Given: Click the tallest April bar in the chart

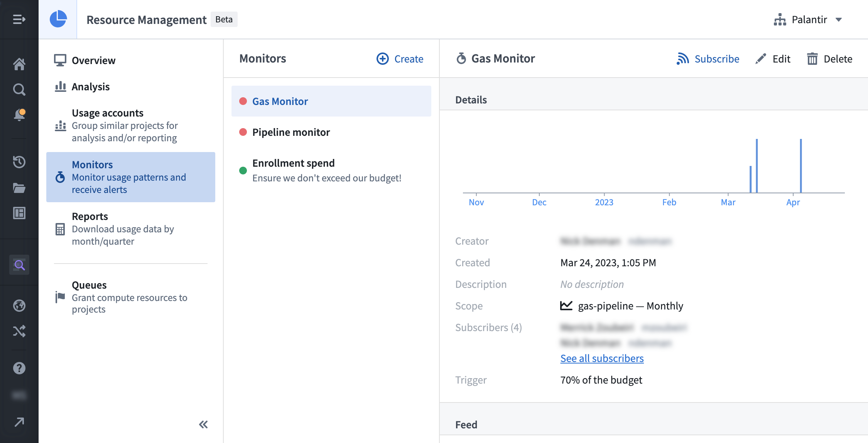Looking at the screenshot, I should point(801,166).
